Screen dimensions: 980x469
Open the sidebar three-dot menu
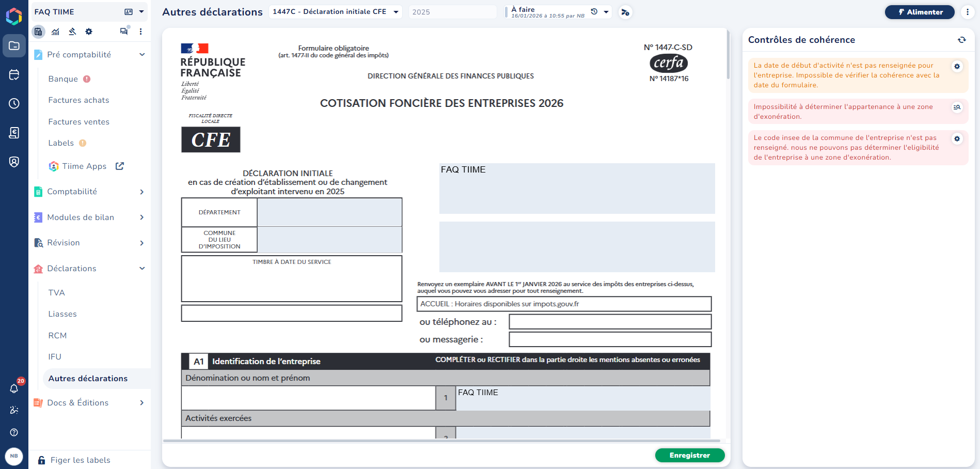[140, 32]
